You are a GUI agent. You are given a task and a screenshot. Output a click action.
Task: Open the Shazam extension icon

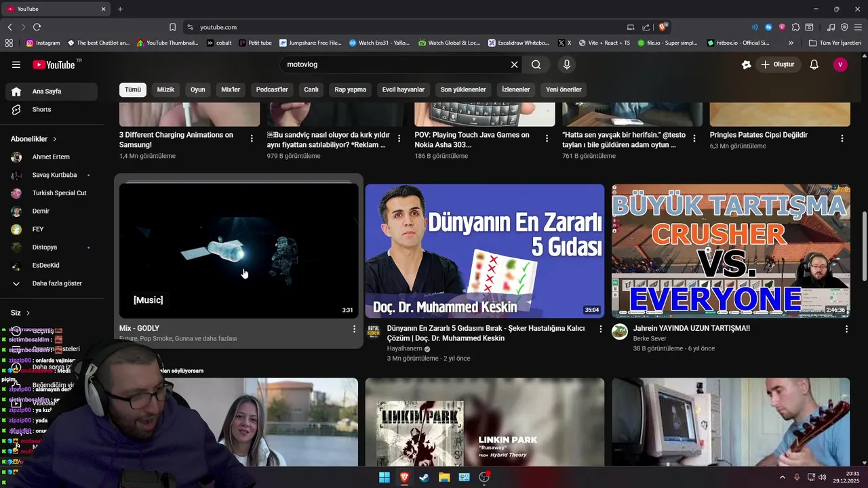click(x=768, y=27)
